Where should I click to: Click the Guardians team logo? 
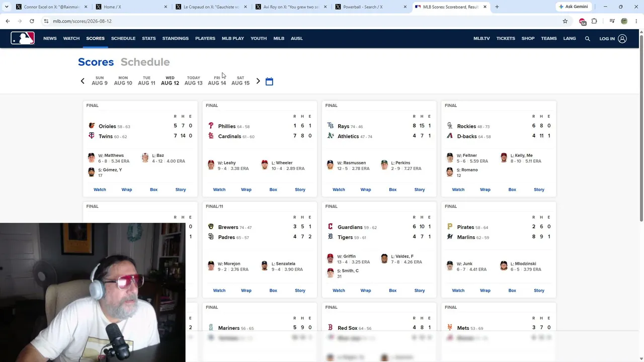(331, 227)
